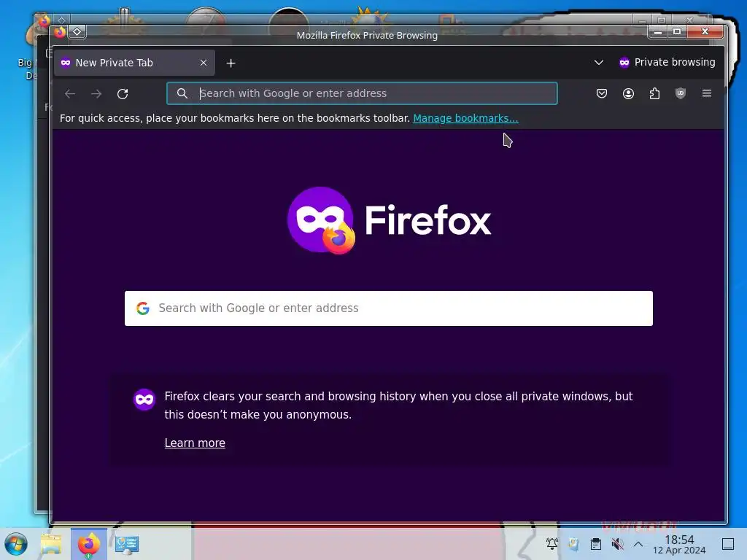Click the search magnifier in address bar
747x560 pixels.
point(182,93)
